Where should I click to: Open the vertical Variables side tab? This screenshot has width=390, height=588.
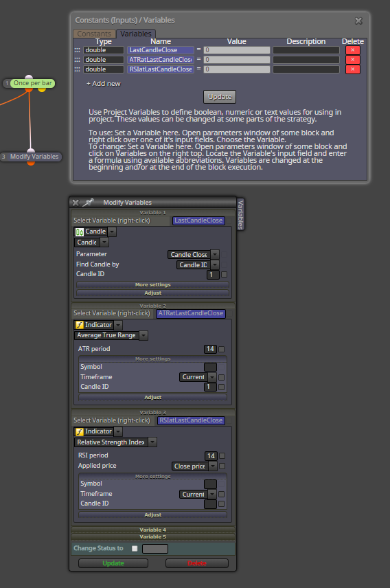(240, 214)
